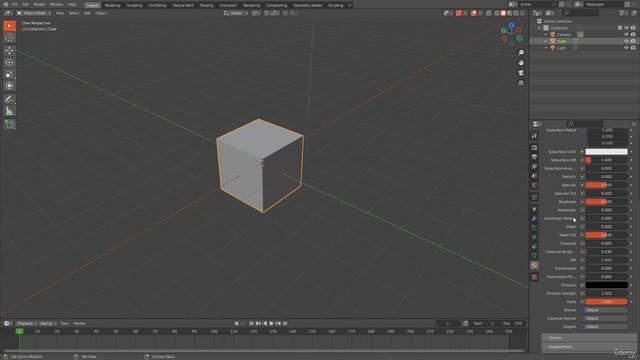
Task: Open the Modifiers wrench tab icon
Action: (x=534, y=219)
